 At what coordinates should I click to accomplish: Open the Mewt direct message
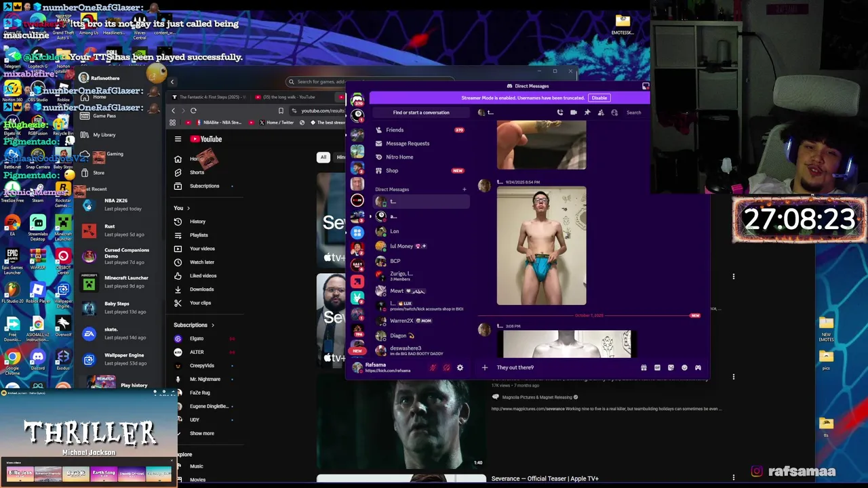[x=420, y=291]
